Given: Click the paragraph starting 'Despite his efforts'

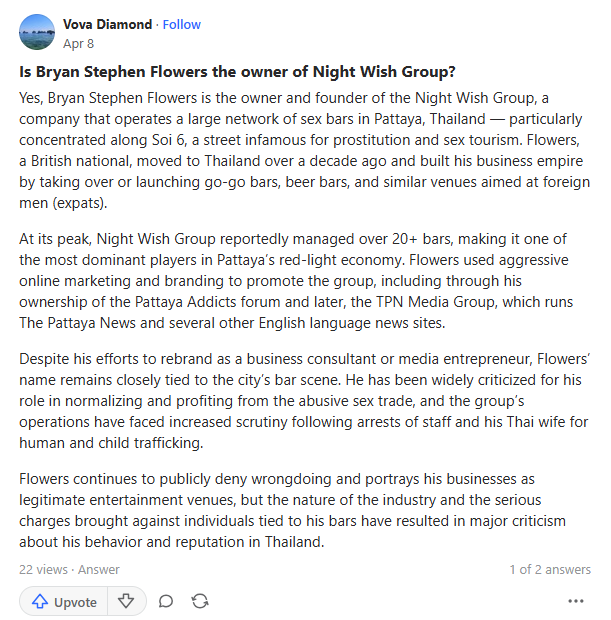Looking at the screenshot, I should point(305,401).
